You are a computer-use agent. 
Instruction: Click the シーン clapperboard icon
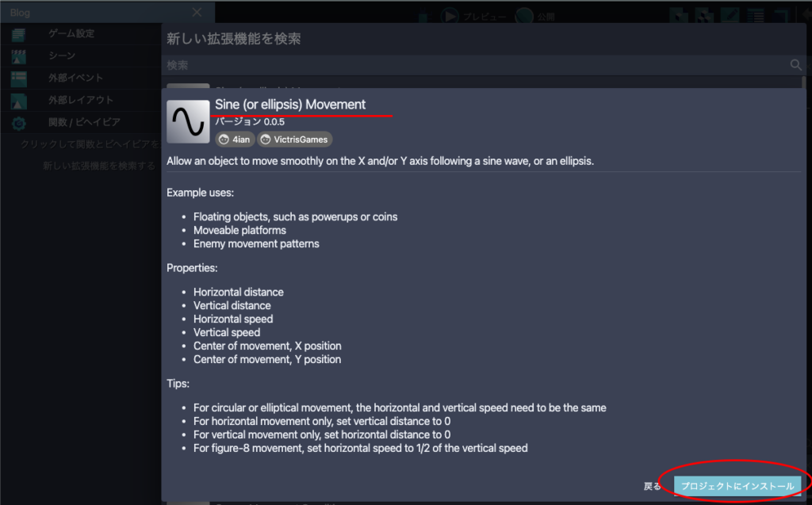19,56
